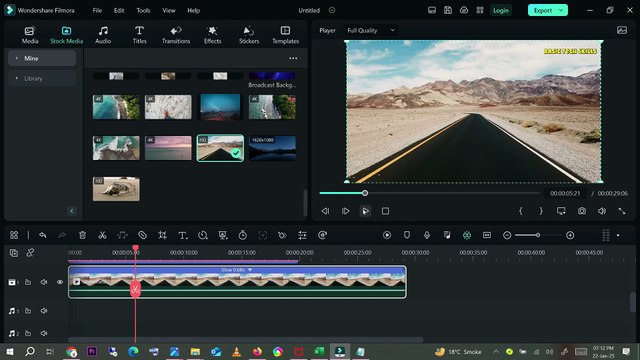
Task: Toggle the timeline link chain icon
Action: point(30,253)
